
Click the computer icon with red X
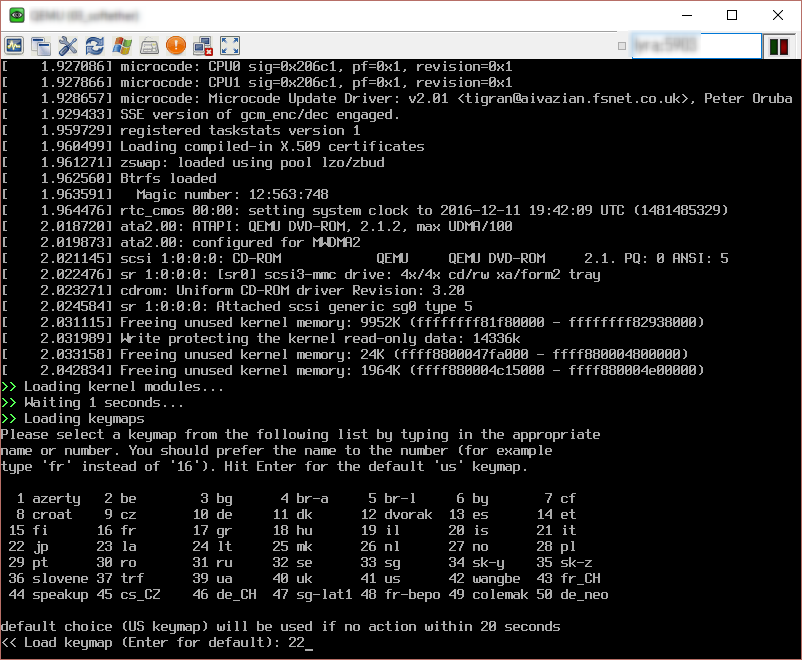coord(203,45)
